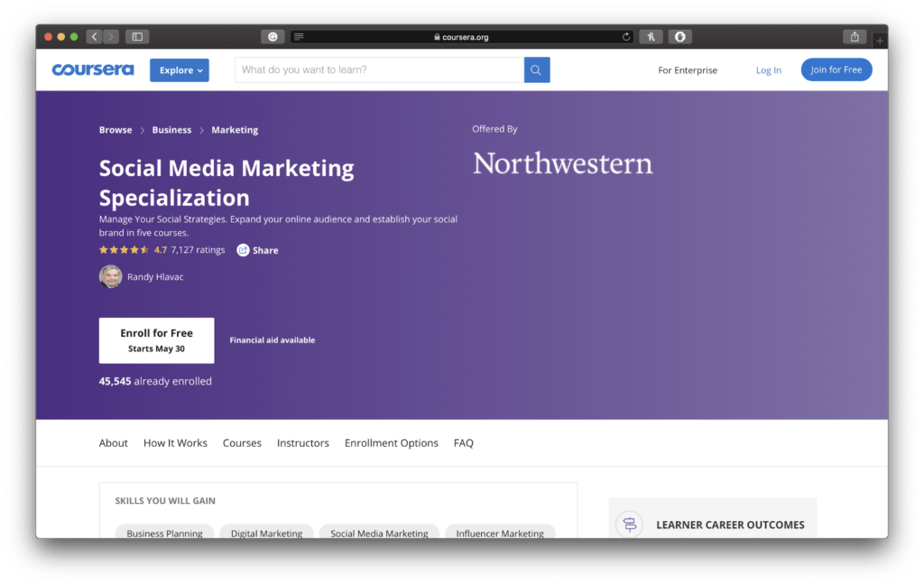
Task: Click the Influencer Marketing skill tag
Action: (500, 533)
